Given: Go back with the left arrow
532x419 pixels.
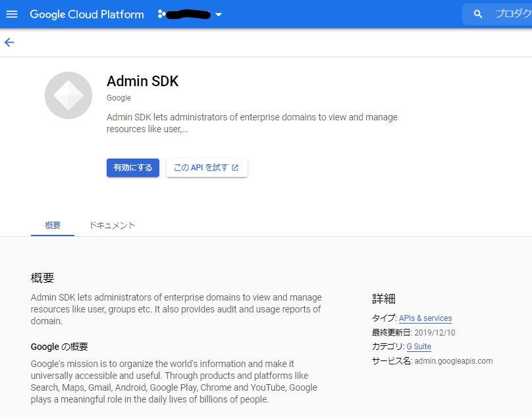Looking at the screenshot, I should 9,42.
